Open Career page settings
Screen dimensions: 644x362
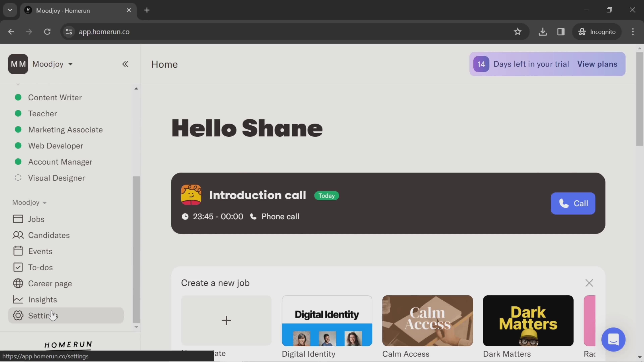pyautogui.click(x=50, y=283)
